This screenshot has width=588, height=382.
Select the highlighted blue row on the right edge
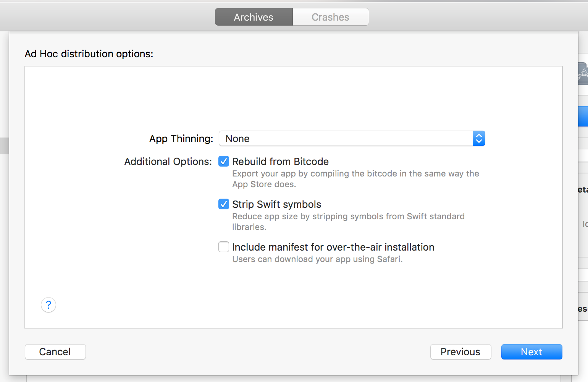[x=585, y=116]
